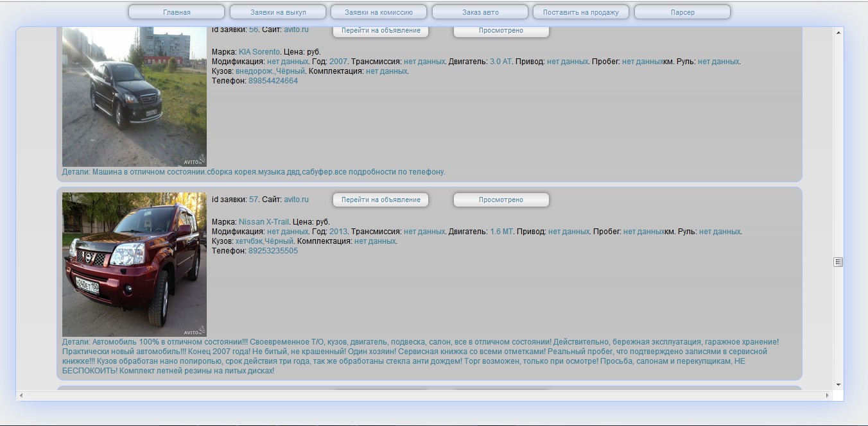The height and width of the screenshot is (426, 868).
Task: Go to Заявки на выкуп section
Action: pyautogui.click(x=278, y=12)
